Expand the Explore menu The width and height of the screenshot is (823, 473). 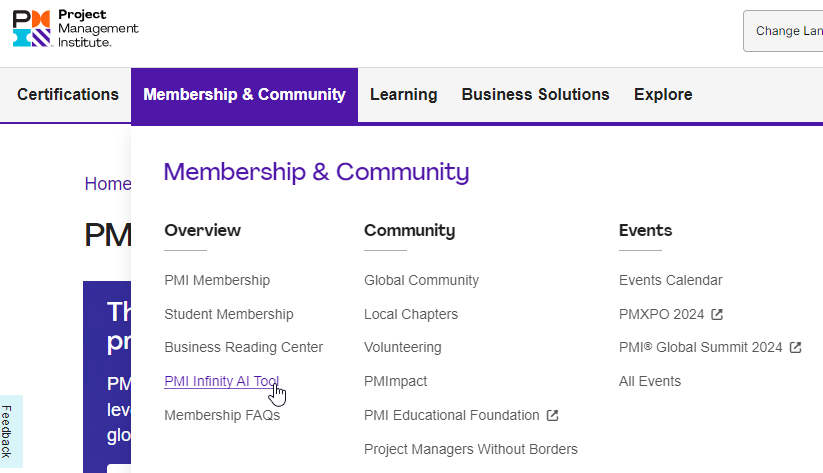[663, 95]
